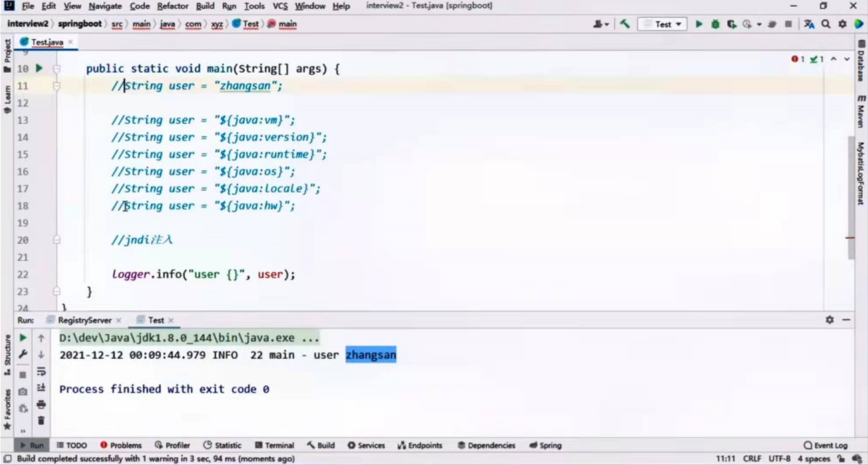
Task: Click the errors count indicator in editor
Action: click(x=798, y=59)
